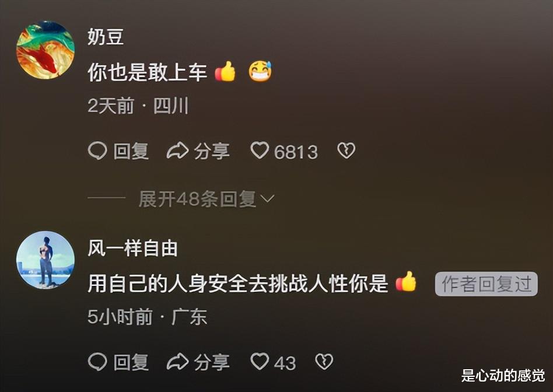This screenshot has height=392, width=553.
Task: Click the share arrow icon under 奶豆's comment
Action: pyautogui.click(x=177, y=151)
